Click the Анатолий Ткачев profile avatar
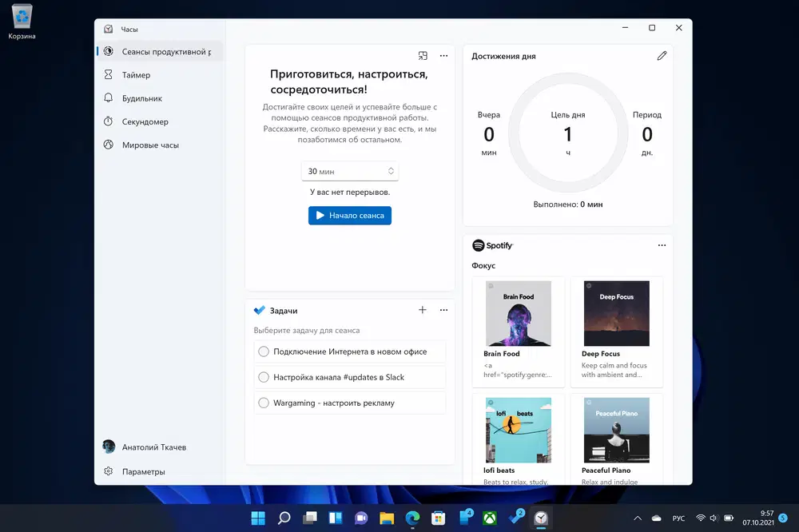Viewport: 799px width, 532px height. [x=109, y=447]
